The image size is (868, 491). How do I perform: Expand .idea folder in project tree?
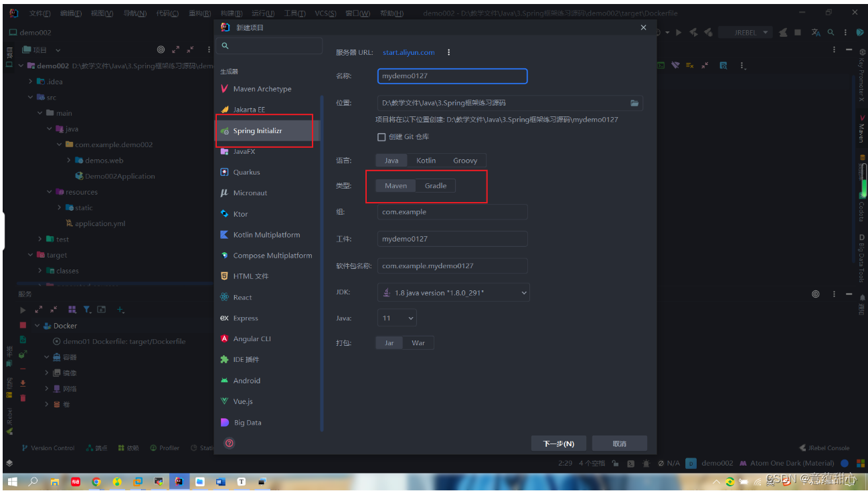tap(30, 82)
